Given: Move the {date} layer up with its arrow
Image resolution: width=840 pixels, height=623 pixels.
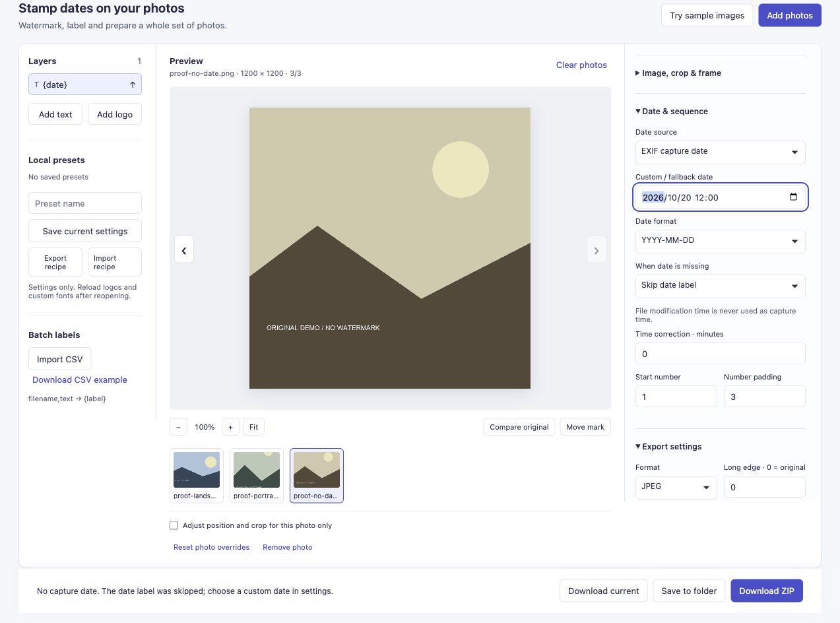Looking at the screenshot, I should pos(133,84).
